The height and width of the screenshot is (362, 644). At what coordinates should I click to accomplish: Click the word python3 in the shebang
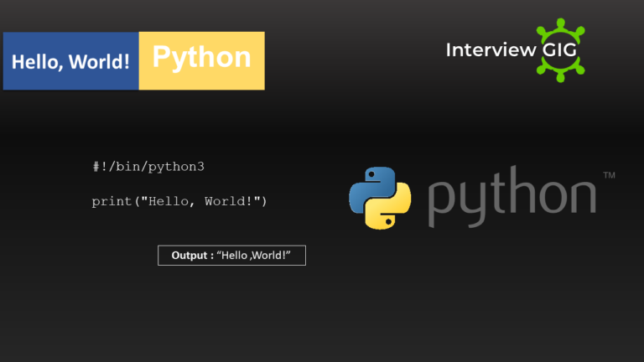tap(176, 167)
